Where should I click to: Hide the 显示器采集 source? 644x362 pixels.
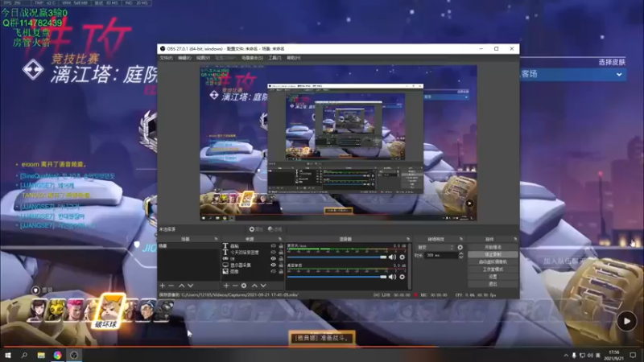[x=273, y=265]
